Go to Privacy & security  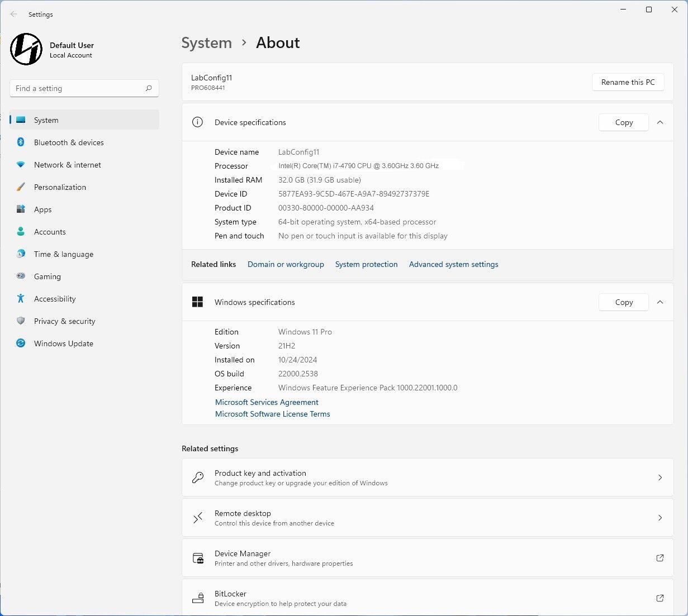click(x=84, y=321)
